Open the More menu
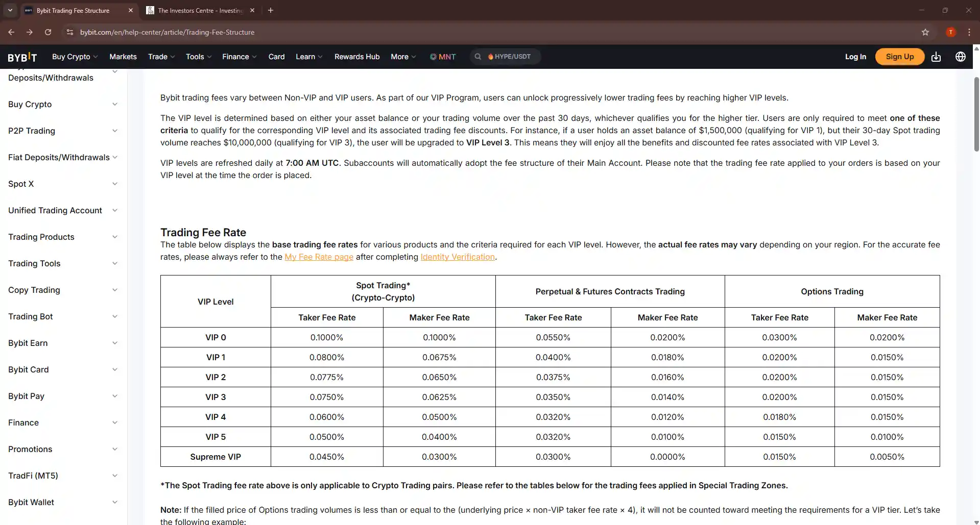The height and width of the screenshot is (525, 980). click(403, 57)
